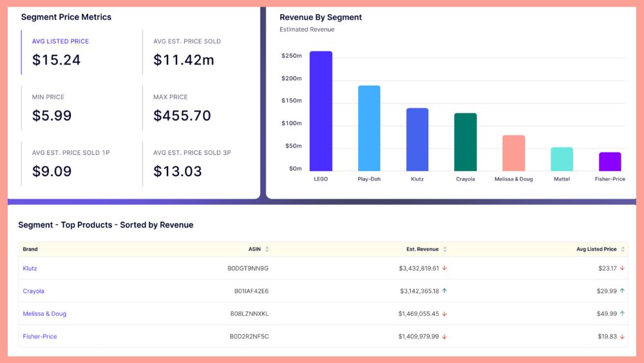Click the $5.99 min price value

pos(52,115)
